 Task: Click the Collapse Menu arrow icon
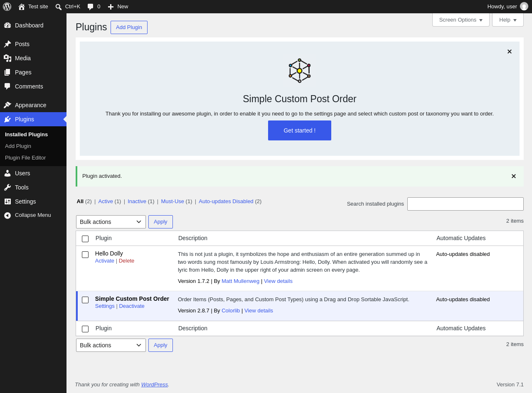pyautogui.click(x=7, y=215)
